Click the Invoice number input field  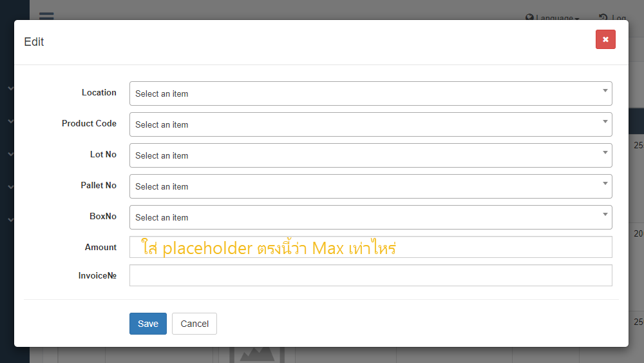coord(370,275)
